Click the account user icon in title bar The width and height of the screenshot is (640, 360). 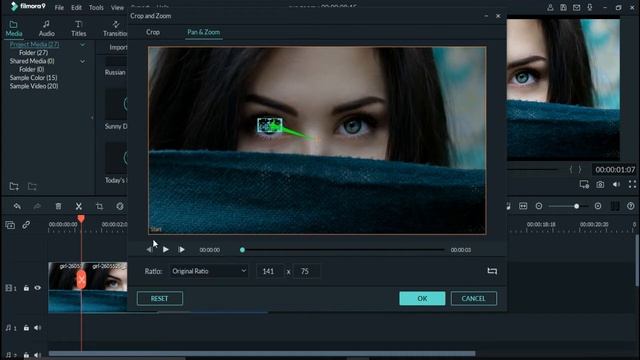click(x=550, y=7)
